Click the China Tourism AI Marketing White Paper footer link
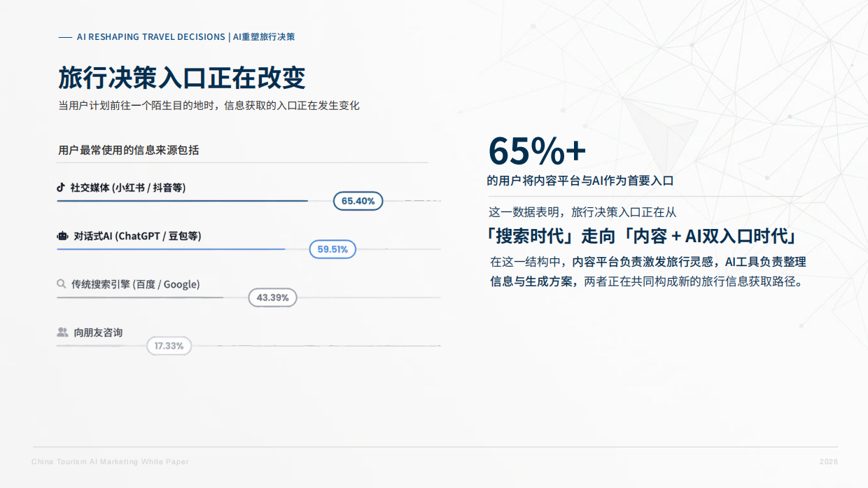This screenshot has width=868, height=488. pos(109,461)
